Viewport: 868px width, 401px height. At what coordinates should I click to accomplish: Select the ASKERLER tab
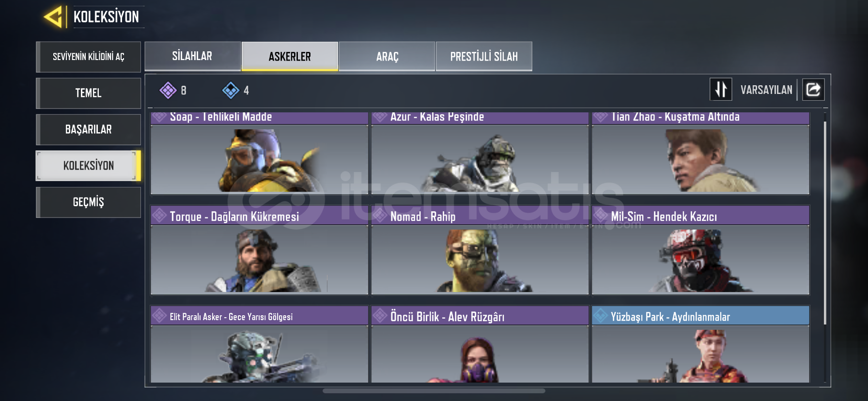click(290, 56)
